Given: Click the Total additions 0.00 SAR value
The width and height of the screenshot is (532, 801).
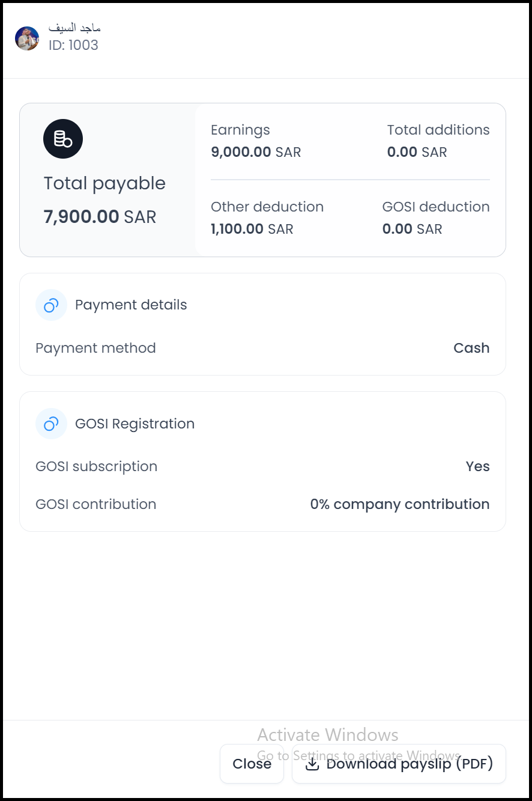Looking at the screenshot, I should point(417,152).
